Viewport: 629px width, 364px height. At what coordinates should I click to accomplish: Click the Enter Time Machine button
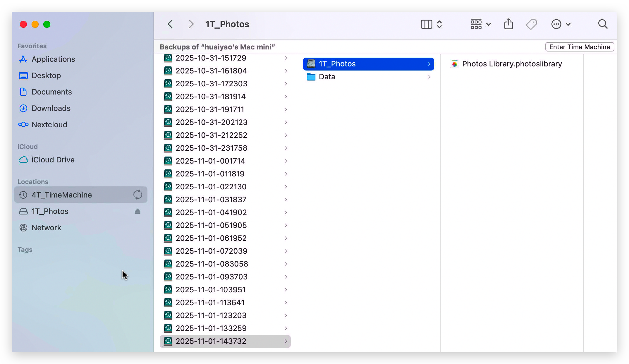click(579, 47)
